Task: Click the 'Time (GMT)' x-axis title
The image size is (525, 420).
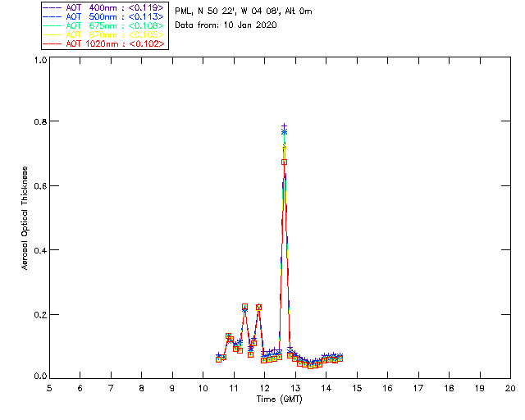Action: 279,399
